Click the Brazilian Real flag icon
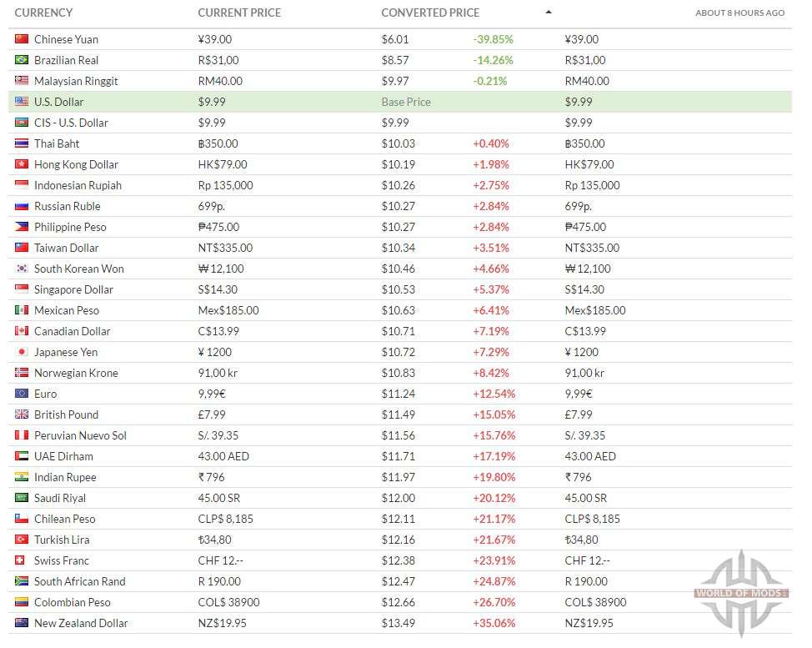The image size is (812, 648). [22, 59]
